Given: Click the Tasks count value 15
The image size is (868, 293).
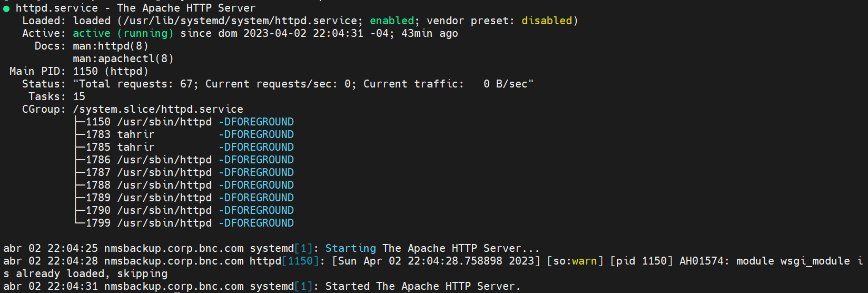Looking at the screenshot, I should [x=79, y=96].
